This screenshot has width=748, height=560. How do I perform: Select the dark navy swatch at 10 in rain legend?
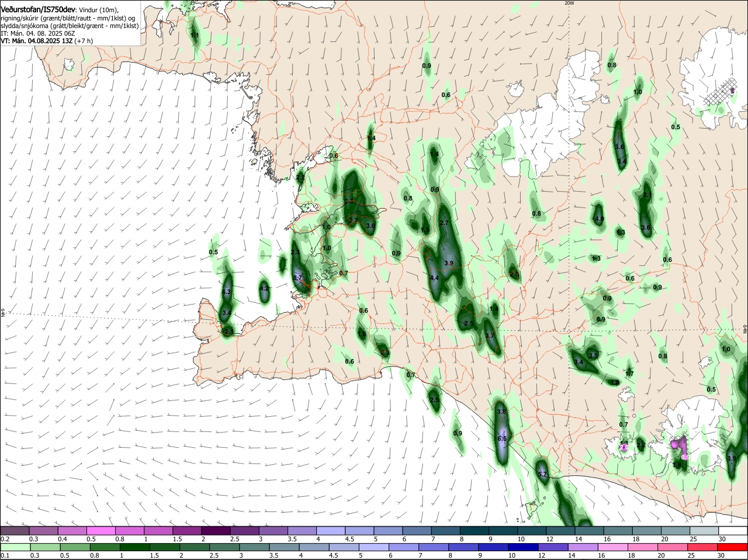pyautogui.click(x=523, y=547)
